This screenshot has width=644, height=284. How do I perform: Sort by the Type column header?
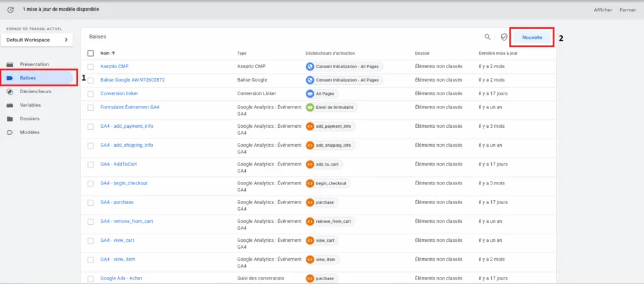pyautogui.click(x=241, y=54)
